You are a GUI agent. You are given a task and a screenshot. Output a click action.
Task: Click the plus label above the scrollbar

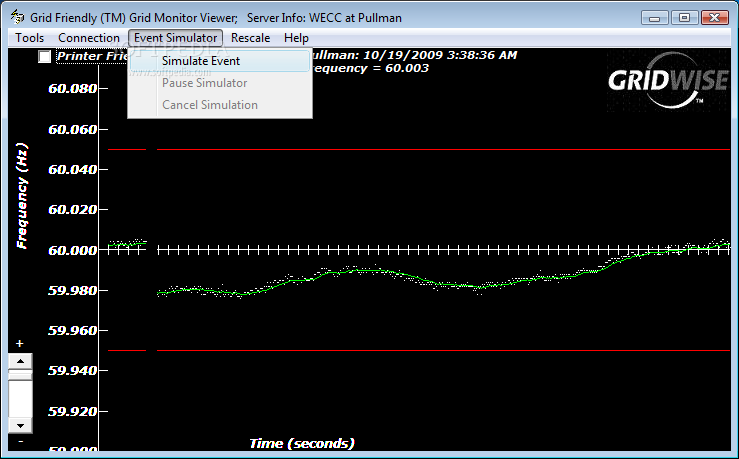[x=19, y=344]
